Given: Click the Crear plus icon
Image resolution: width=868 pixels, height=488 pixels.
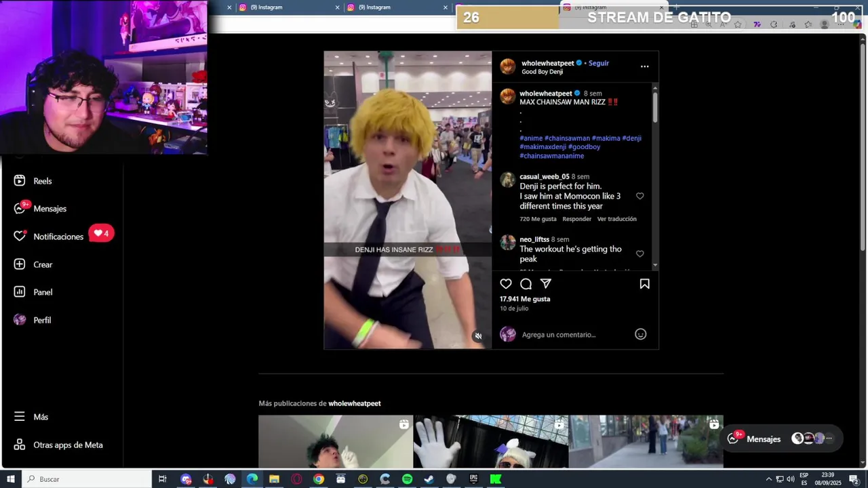Looking at the screenshot, I should pos(20,264).
